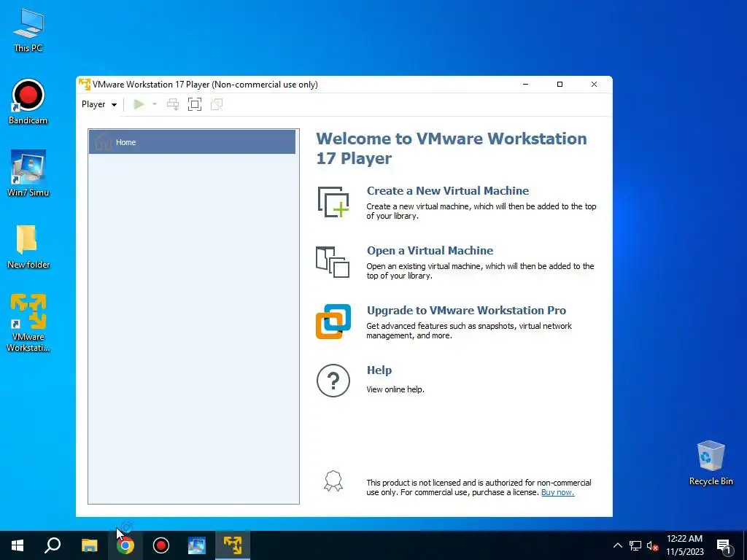The height and width of the screenshot is (560, 747).
Task: Click the question mark Help icon
Action: click(x=333, y=381)
